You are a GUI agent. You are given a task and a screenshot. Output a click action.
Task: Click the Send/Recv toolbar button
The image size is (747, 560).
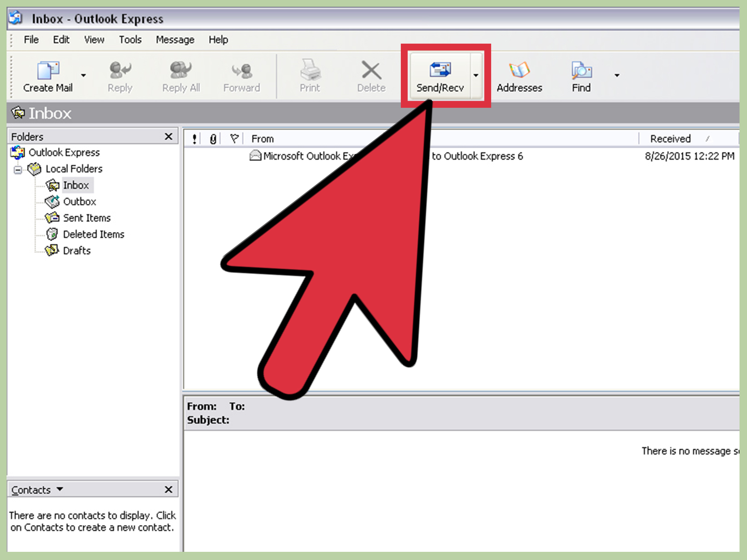(440, 76)
